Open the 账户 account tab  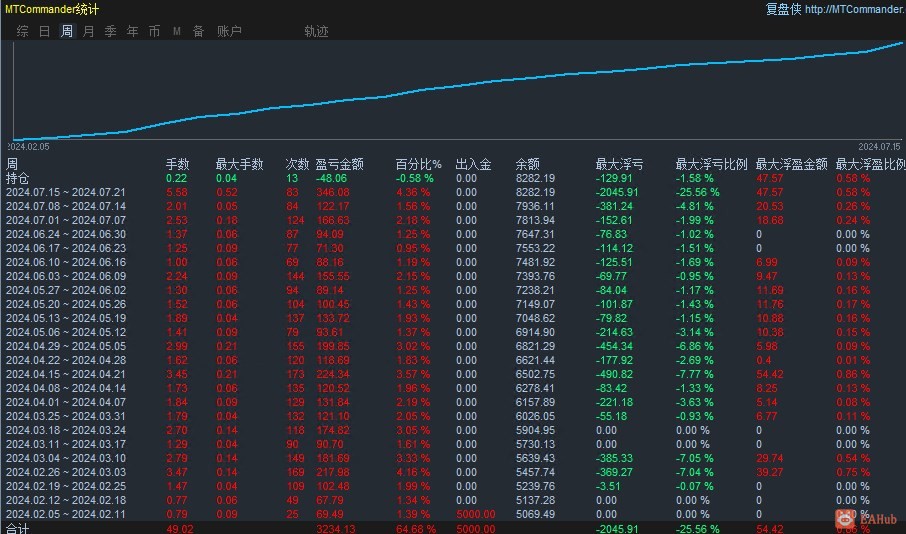point(229,31)
